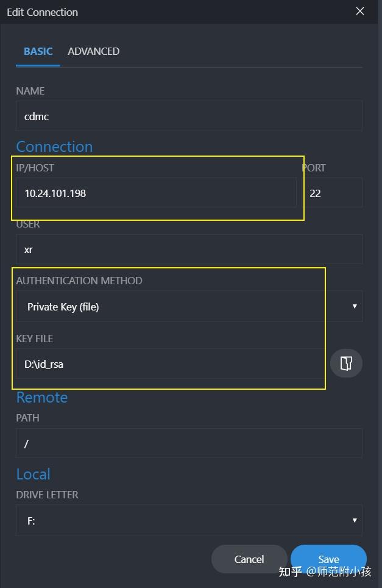
Task: Click the NAME field containing cdmc
Action: point(189,116)
